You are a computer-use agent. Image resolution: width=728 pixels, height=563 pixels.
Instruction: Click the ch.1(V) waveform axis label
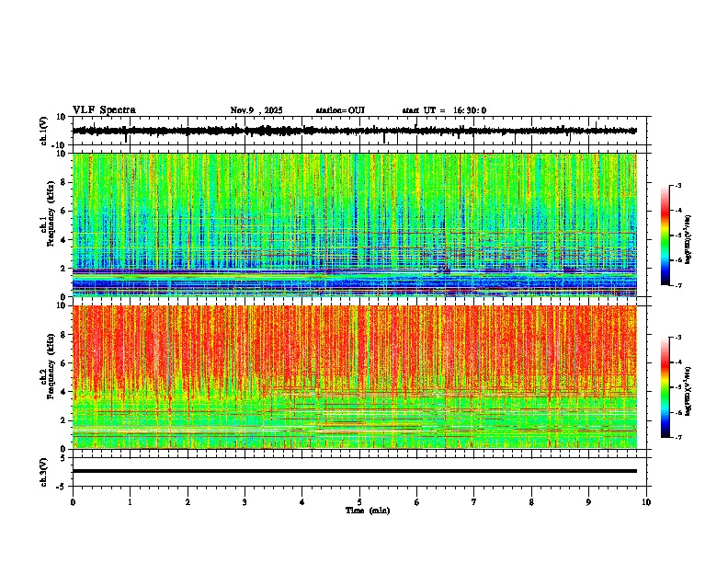coord(43,131)
